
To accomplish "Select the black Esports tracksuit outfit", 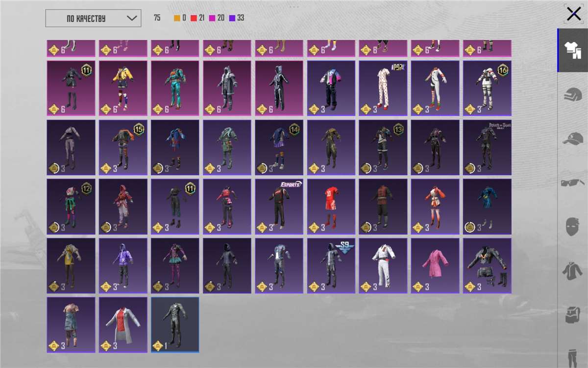I will [x=279, y=206].
